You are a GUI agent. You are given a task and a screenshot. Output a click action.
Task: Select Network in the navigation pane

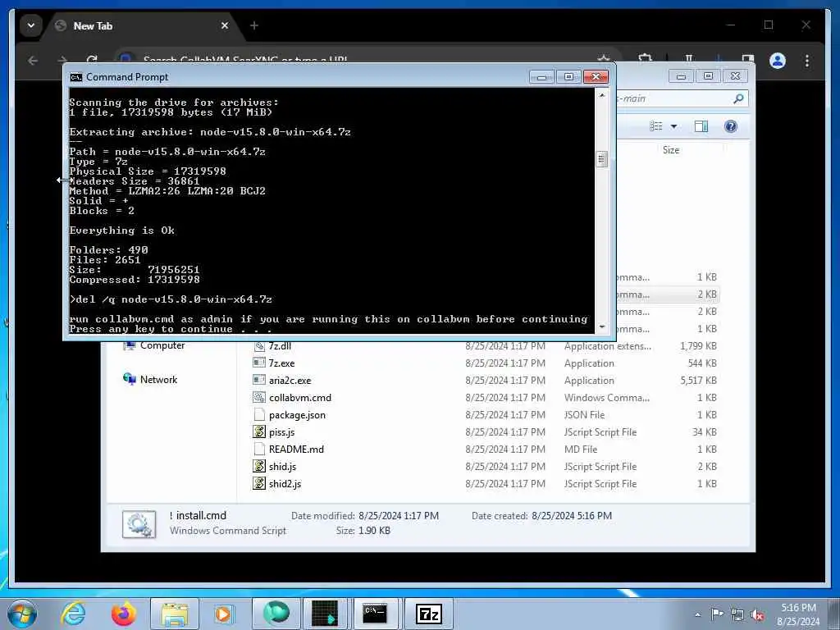point(158,379)
